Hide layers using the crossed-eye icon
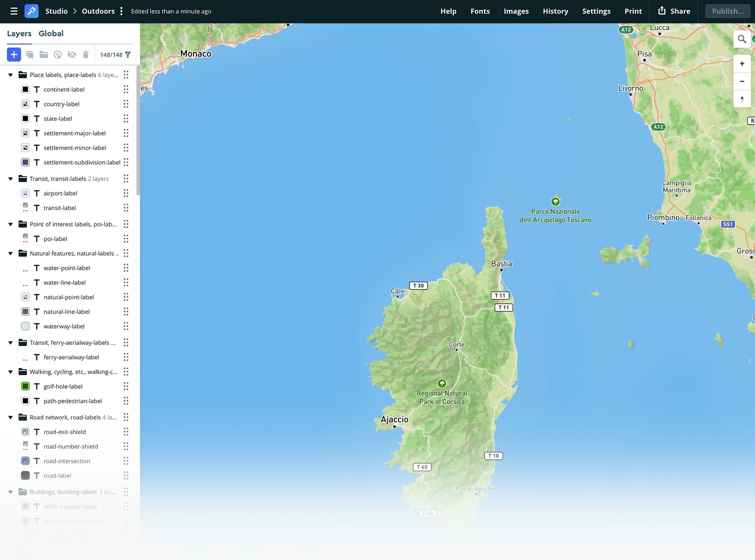This screenshot has width=755, height=560. 72,55
